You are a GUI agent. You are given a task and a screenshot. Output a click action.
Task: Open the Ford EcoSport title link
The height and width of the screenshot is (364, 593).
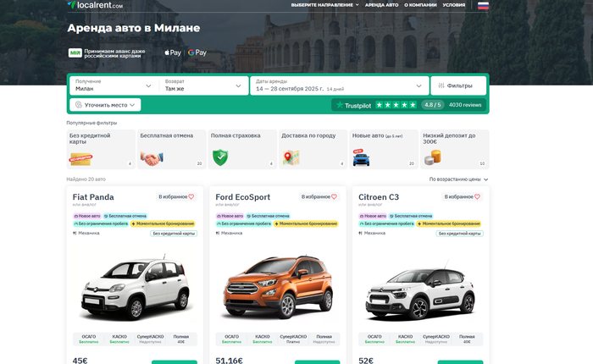[x=243, y=197]
